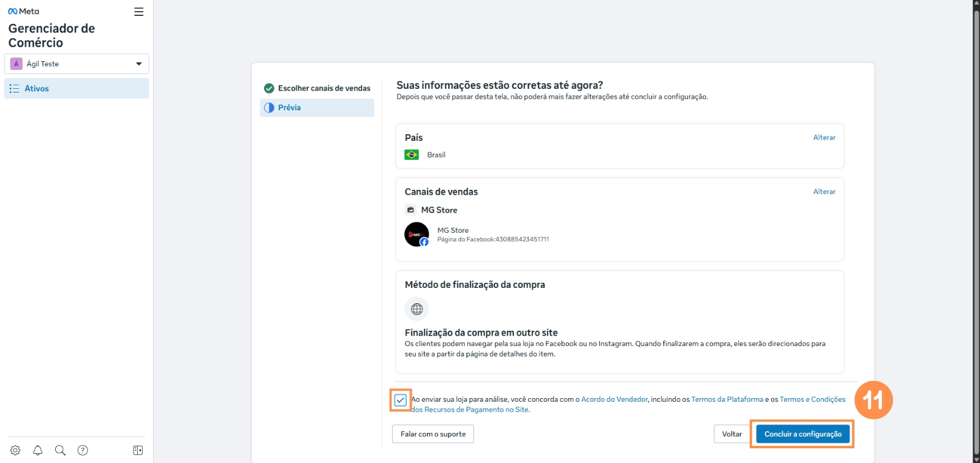
Task: Click the globe checkout method icon
Action: coord(417,309)
